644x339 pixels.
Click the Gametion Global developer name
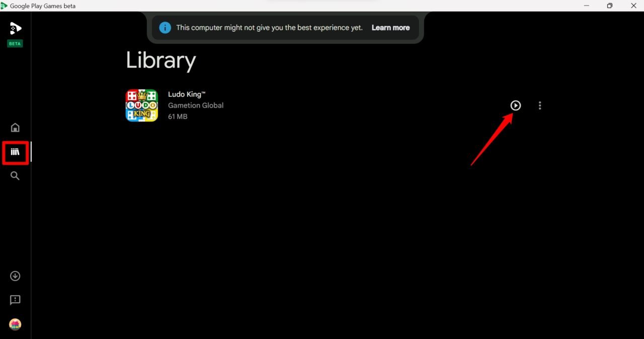(196, 105)
